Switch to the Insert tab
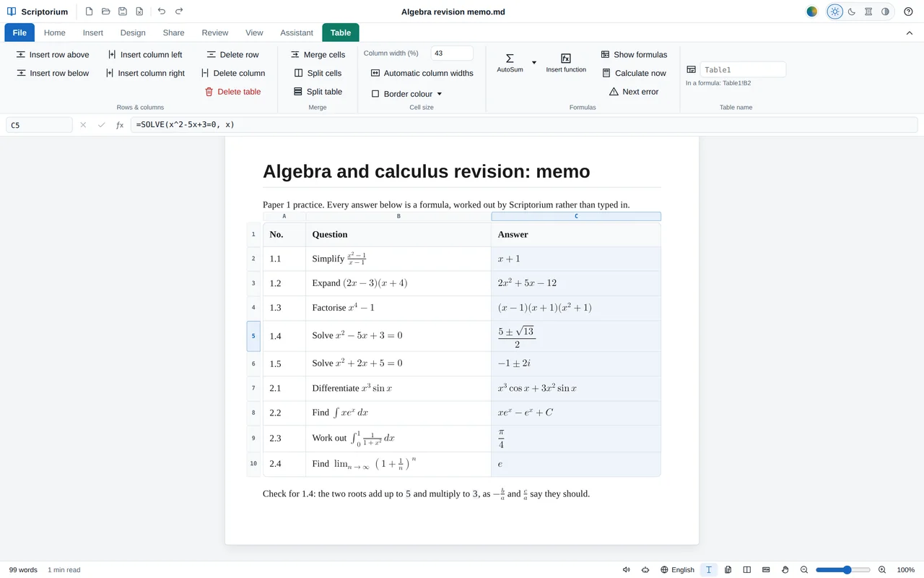 coord(93,33)
